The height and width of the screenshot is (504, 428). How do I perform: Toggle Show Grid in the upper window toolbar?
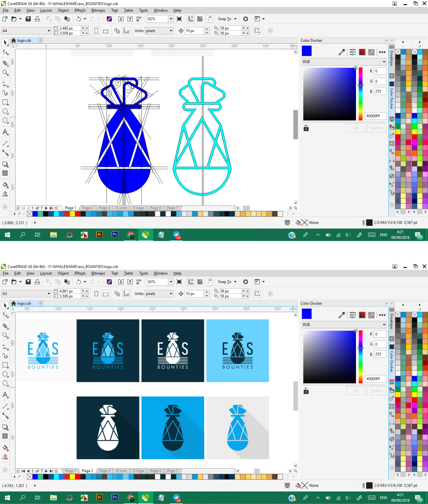pyautogui.click(x=200, y=19)
